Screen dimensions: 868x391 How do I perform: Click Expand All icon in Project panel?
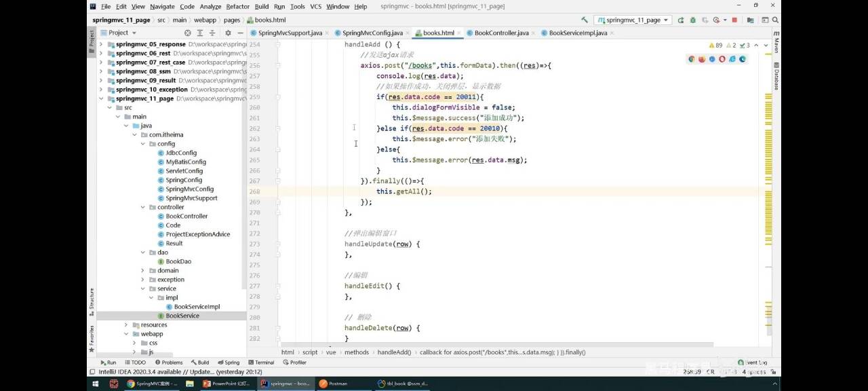click(x=201, y=33)
